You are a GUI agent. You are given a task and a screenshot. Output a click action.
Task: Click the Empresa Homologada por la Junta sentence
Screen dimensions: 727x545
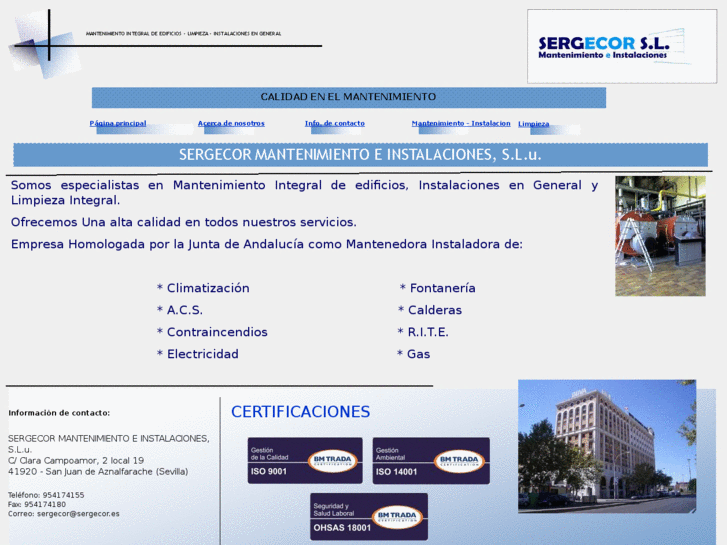click(x=267, y=244)
